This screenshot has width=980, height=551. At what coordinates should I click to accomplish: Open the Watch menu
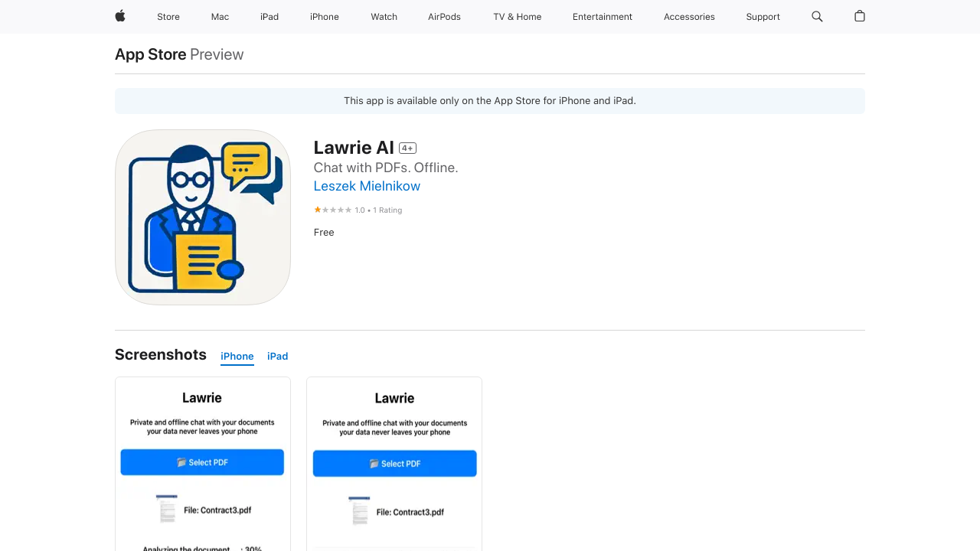click(x=384, y=17)
